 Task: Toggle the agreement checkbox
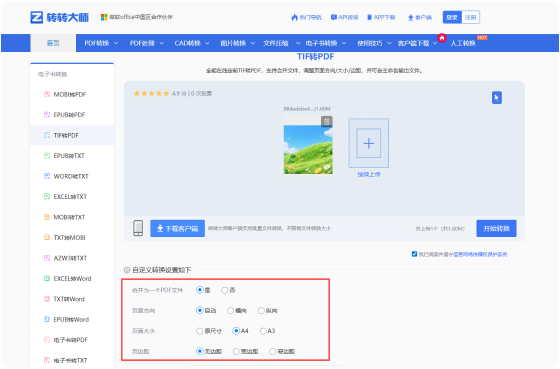tap(414, 254)
